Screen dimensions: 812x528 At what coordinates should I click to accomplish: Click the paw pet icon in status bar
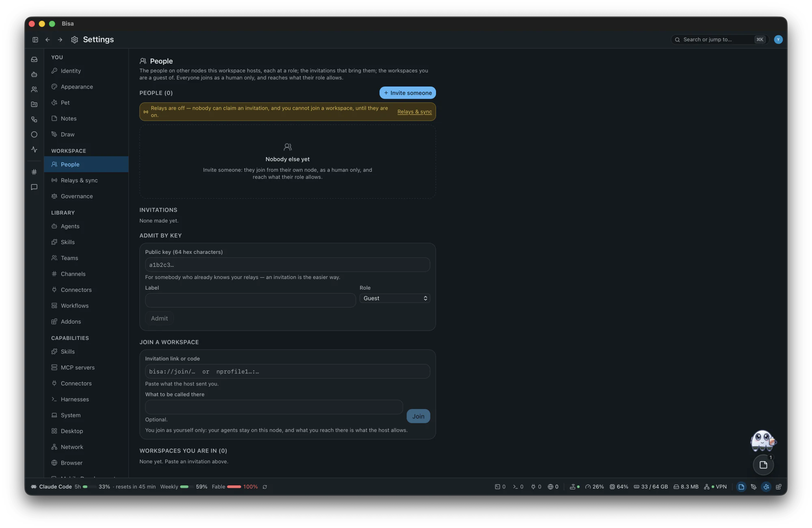(x=766, y=487)
